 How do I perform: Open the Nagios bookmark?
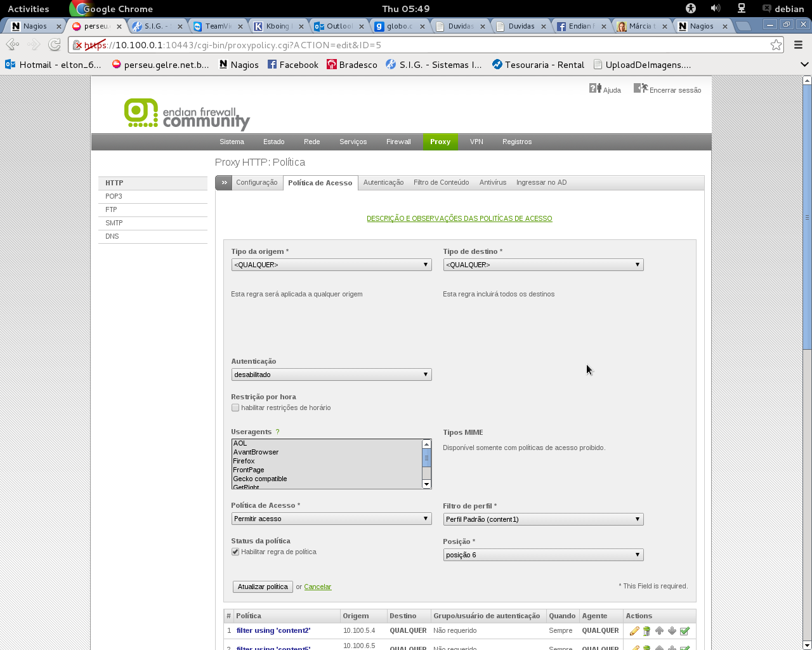pos(239,65)
